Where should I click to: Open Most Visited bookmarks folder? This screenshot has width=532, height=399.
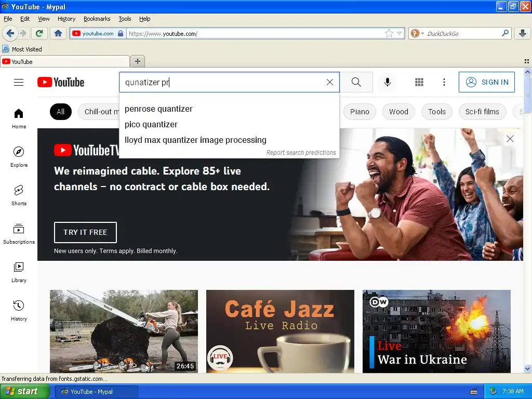[22, 49]
